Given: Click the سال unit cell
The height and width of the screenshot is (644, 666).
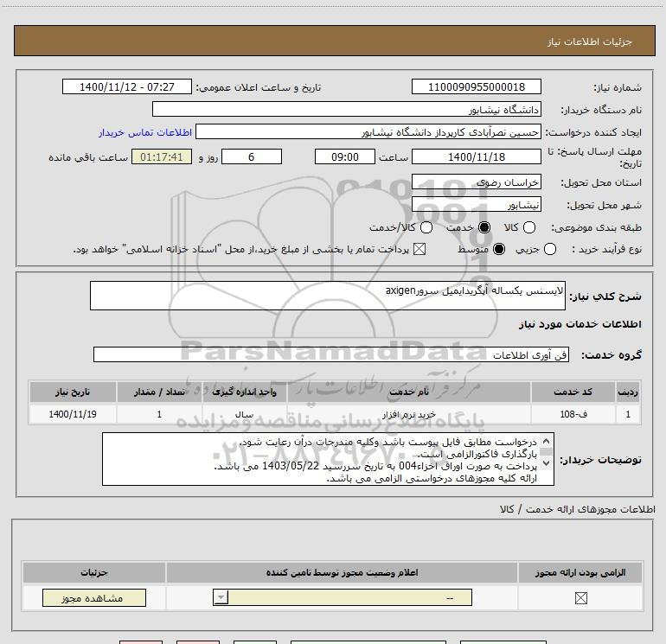Looking at the screenshot, I should click(244, 414).
